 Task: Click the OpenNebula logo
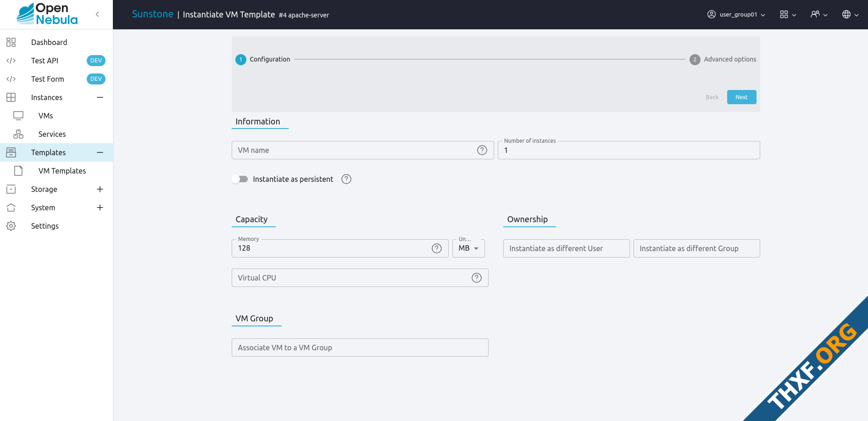47,14
